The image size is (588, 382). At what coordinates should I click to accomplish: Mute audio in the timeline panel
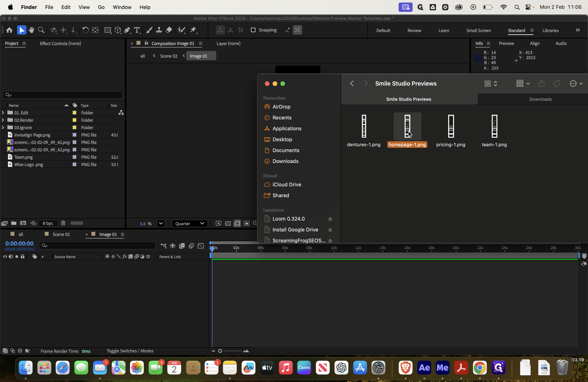point(11,257)
